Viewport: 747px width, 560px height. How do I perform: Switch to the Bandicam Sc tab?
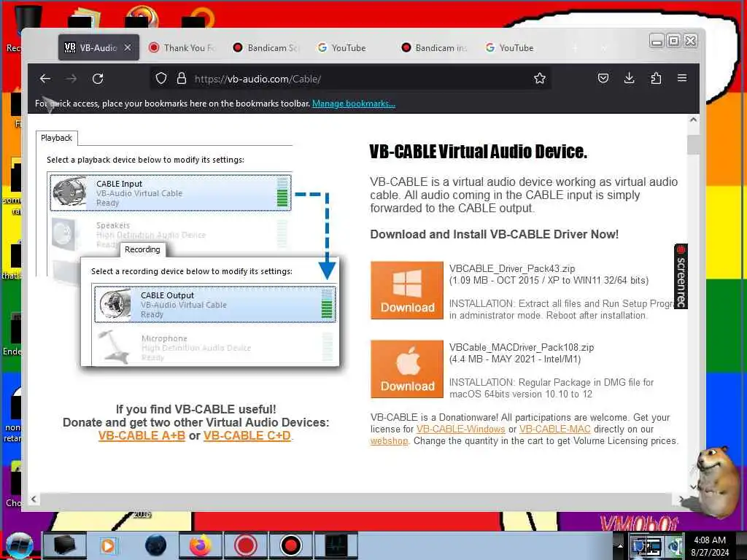(x=266, y=47)
